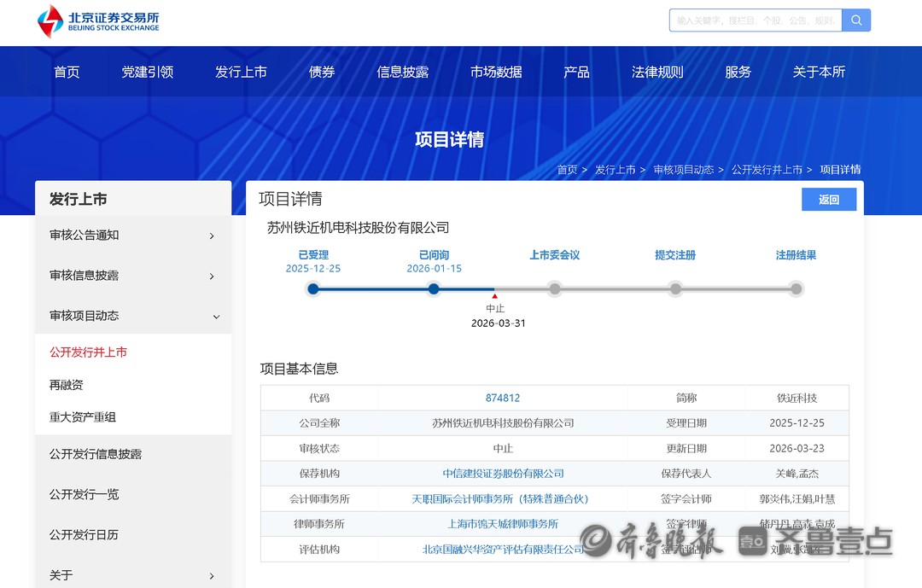
Task: Click the Beijing Stock Exchange logo
Action: [x=98, y=21]
